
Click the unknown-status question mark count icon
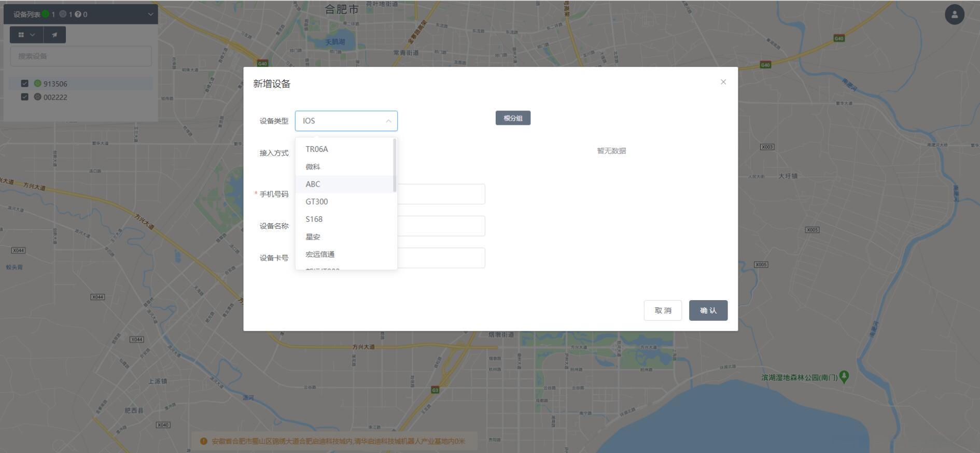coord(78,15)
